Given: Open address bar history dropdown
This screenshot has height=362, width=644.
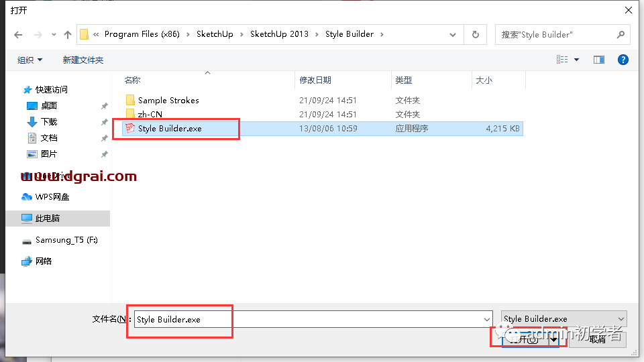Looking at the screenshot, I should click(x=453, y=35).
